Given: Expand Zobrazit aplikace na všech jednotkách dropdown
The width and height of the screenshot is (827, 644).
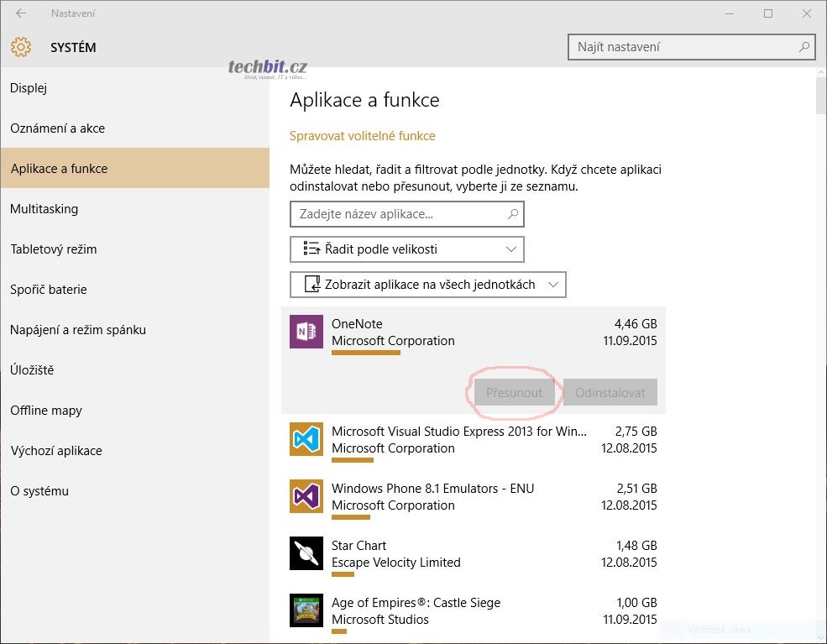Looking at the screenshot, I should pos(428,285).
